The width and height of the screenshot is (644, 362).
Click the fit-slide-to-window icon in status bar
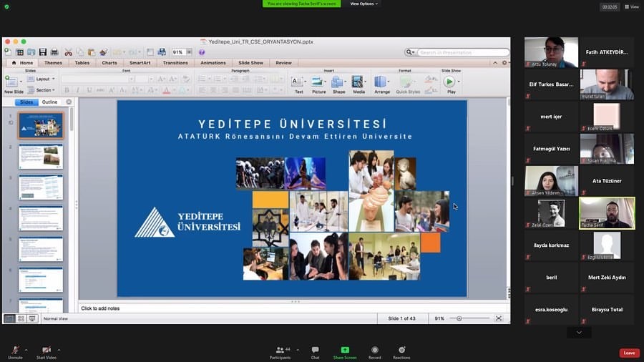pyautogui.click(x=499, y=318)
